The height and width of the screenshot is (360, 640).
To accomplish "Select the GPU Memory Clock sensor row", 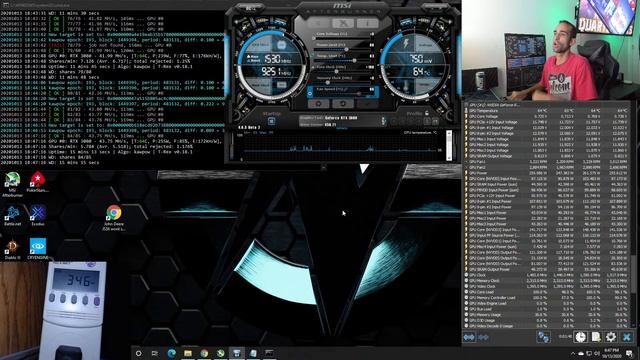I will pos(547,281).
